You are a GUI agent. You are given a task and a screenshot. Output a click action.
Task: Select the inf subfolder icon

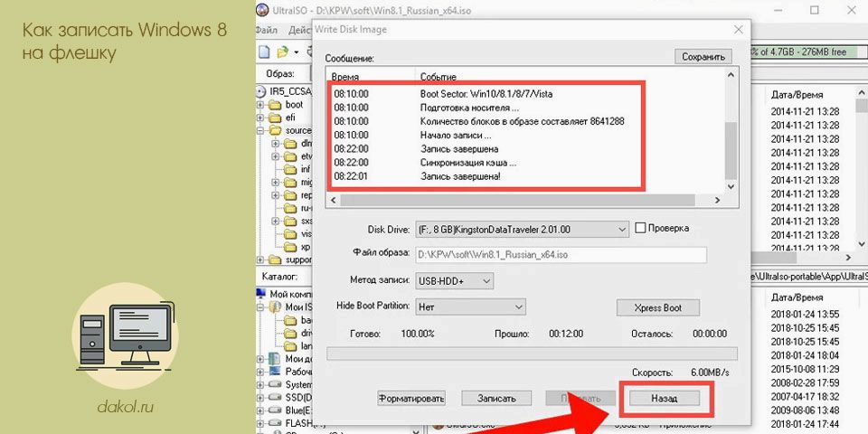point(290,169)
